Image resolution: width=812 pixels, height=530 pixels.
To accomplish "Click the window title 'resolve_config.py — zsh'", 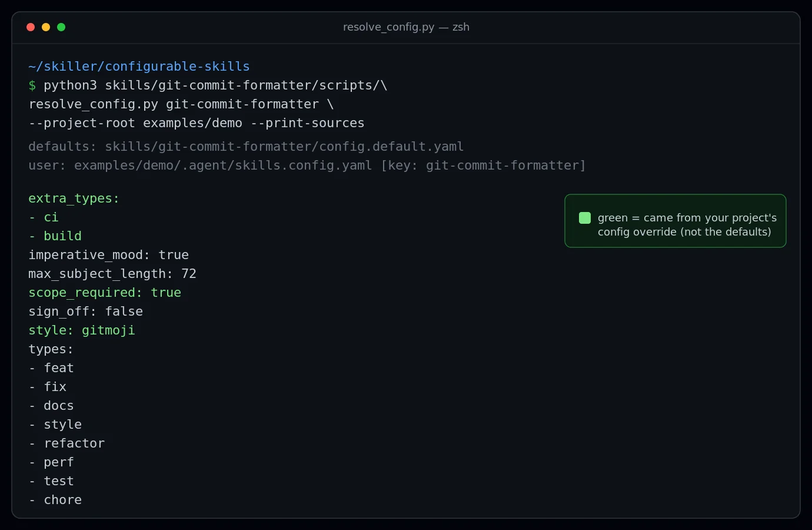I will (406, 27).
